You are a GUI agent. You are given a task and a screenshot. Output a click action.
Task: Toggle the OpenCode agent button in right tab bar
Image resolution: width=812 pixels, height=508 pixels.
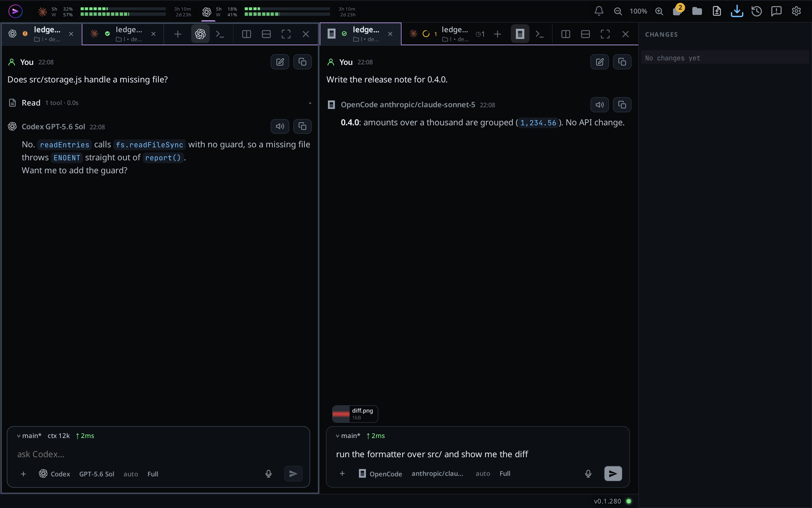(520, 34)
